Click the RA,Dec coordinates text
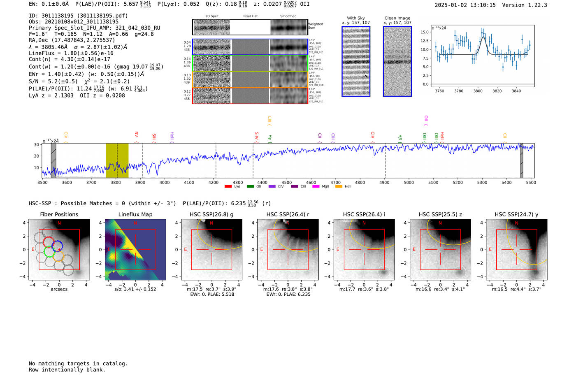The image size is (576, 392). point(72,40)
